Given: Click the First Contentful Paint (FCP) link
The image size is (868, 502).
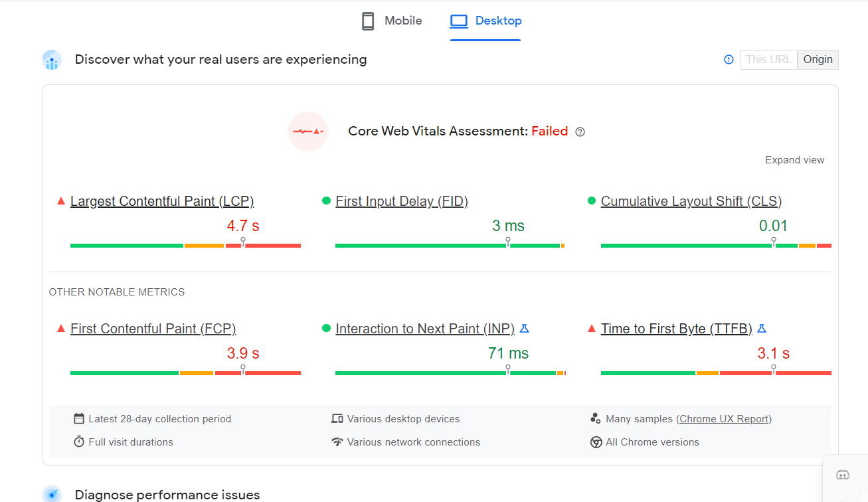Looking at the screenshot, I should [x=153, y=329].
